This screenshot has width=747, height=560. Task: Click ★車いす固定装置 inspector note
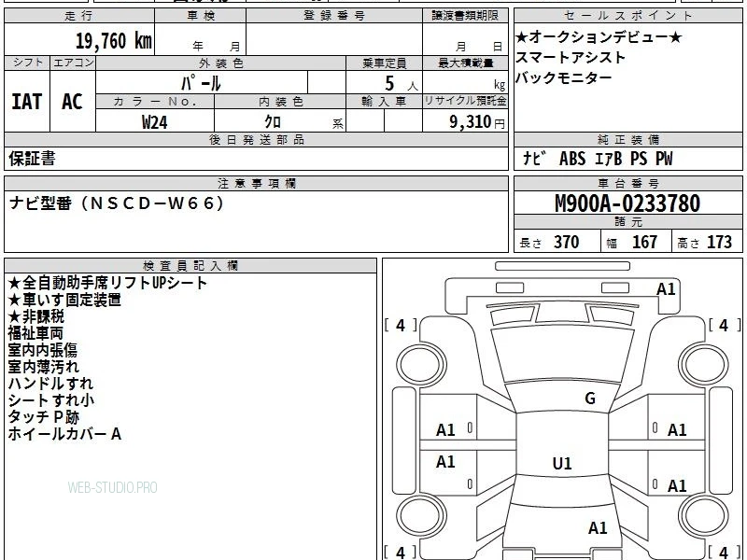click(64, 300)
